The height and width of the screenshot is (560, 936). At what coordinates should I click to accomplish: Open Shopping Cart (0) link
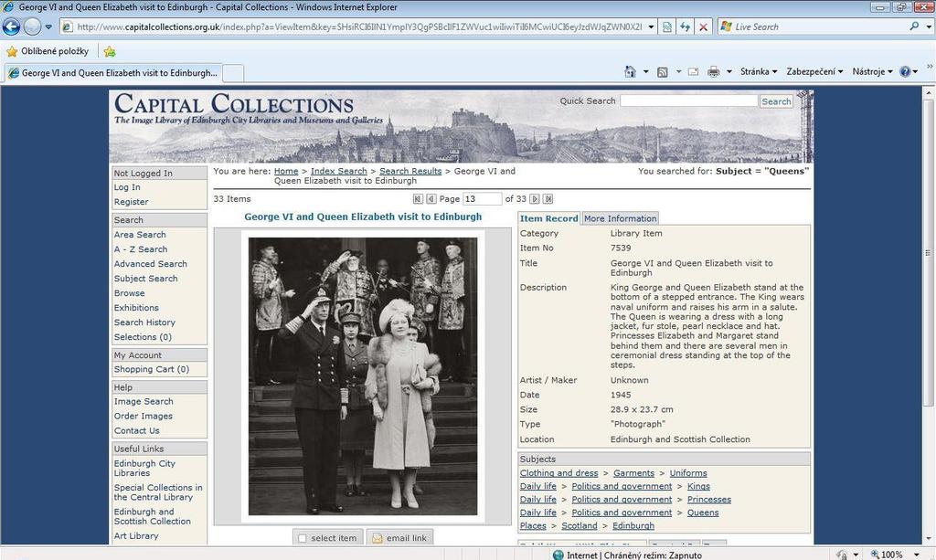click(152, 369)
